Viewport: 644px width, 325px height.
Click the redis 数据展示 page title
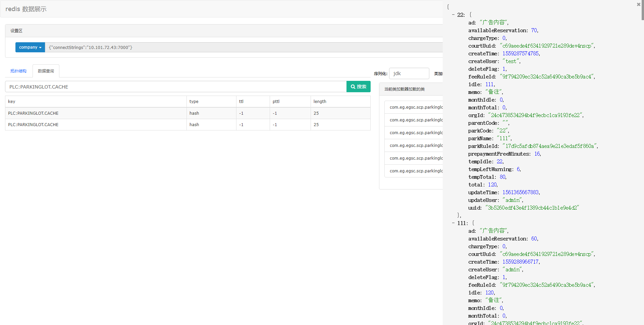[x=26, y=9]
